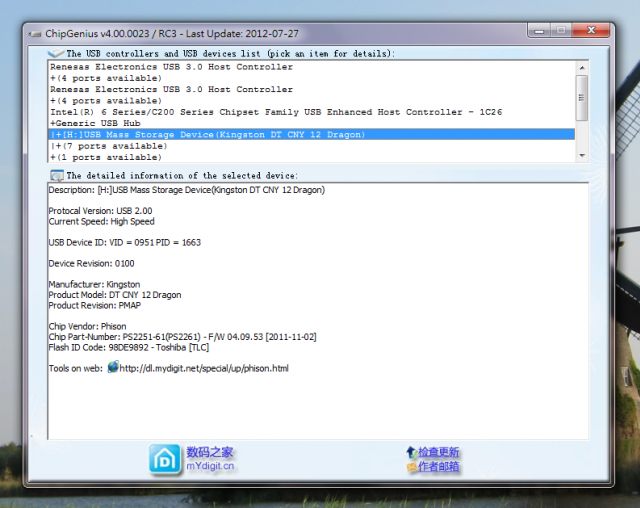Click the detailed information magnifier icon
This screenshot has width=640, height=508.
coord(57,175)
